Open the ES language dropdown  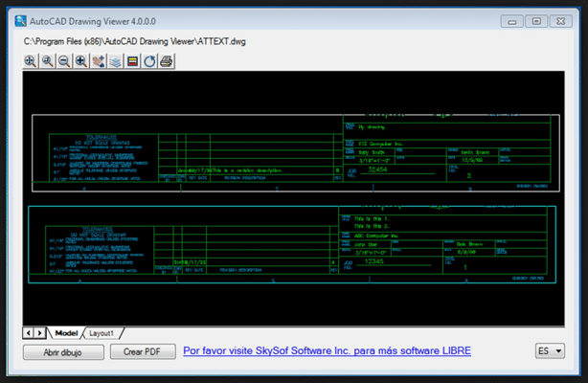pos(550,351)
